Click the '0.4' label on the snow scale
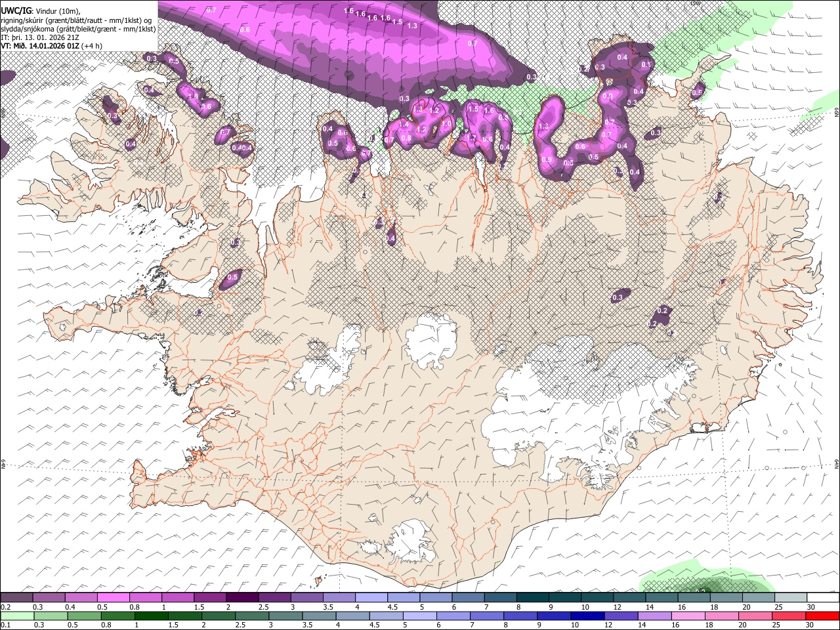 coord(70,607)
